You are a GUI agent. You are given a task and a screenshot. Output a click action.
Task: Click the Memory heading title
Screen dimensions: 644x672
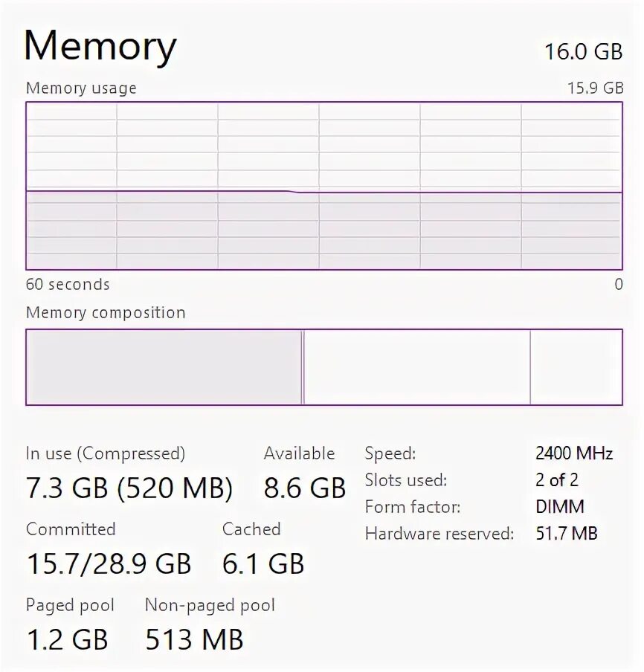[100, 46]
